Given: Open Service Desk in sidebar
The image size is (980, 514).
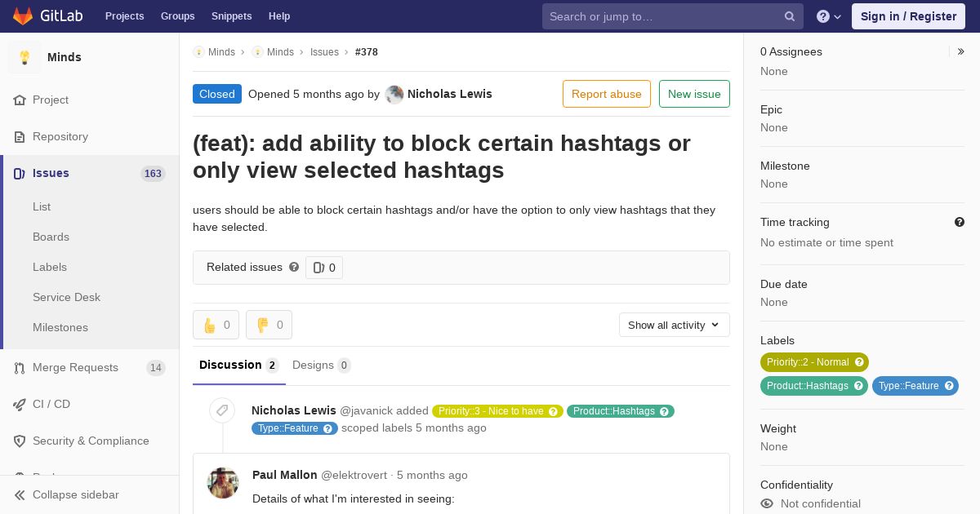Looking at the screenshot, I should (x=66, y=297).
